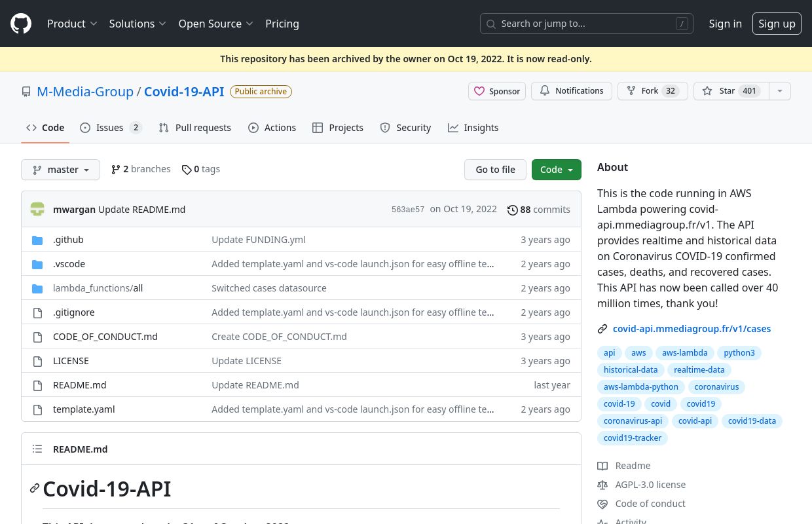The width and height of the screenshot is (812, 524).
Task: Open the lambda_functions folder icon
Action: pyautogui.click(x=37, y=288)
